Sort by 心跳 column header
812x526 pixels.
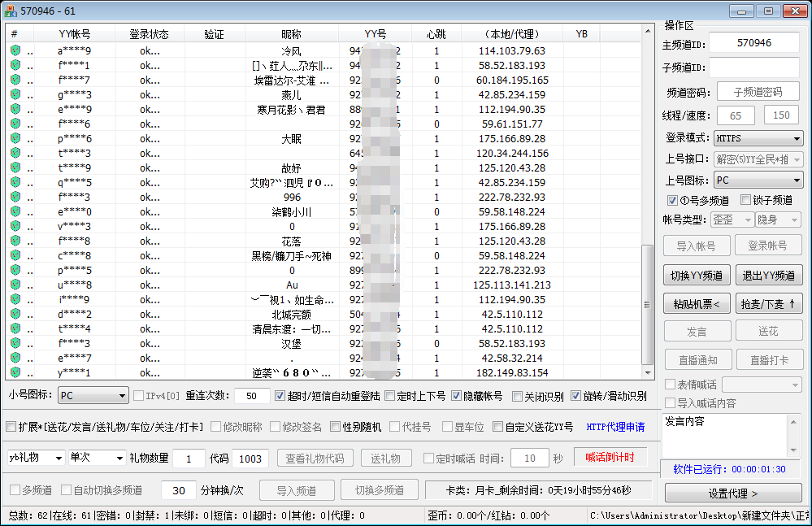click(436, 34)
